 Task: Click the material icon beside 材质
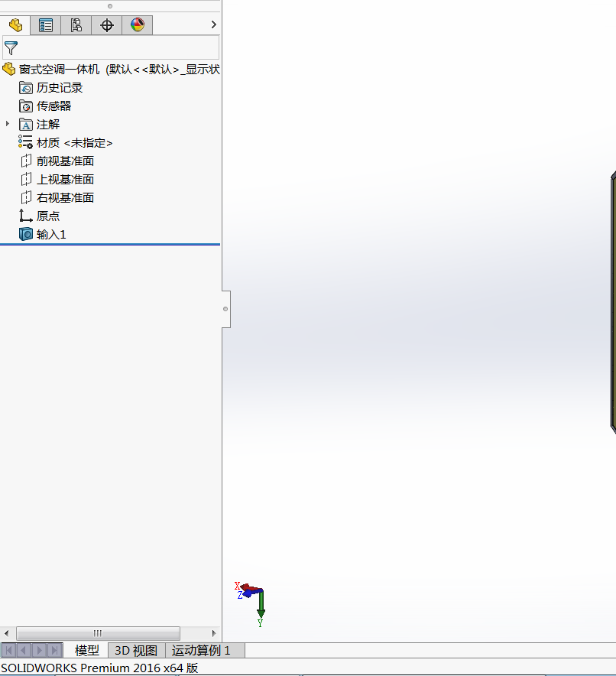click(x=25, y=141)
